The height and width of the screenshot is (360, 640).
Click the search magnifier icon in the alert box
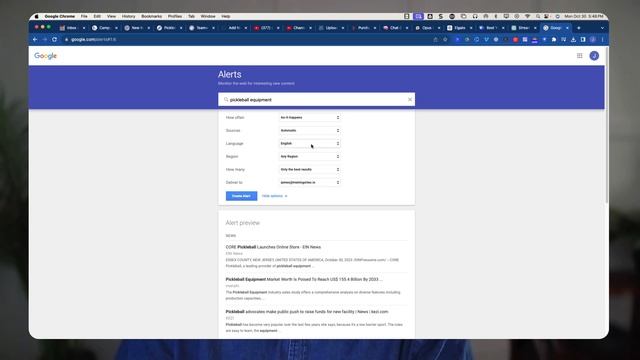(226, 100)
